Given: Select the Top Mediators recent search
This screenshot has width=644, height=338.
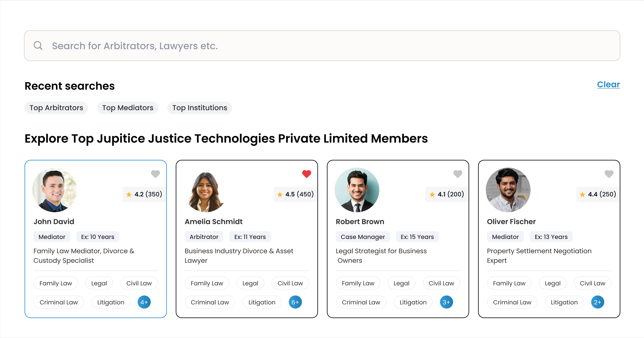Looking at the screenshot, I should pyautogui.click(x=128, y=108).
